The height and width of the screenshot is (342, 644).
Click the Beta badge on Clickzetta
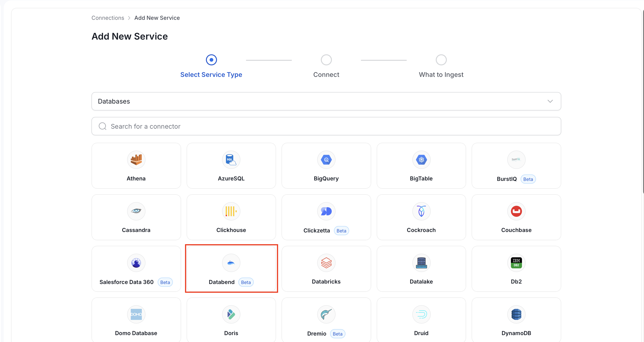point(341,231)
